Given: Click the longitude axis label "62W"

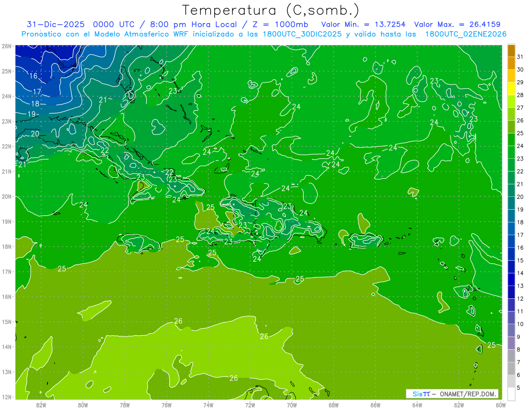Looking at the screenshot, I should (459, 405).
